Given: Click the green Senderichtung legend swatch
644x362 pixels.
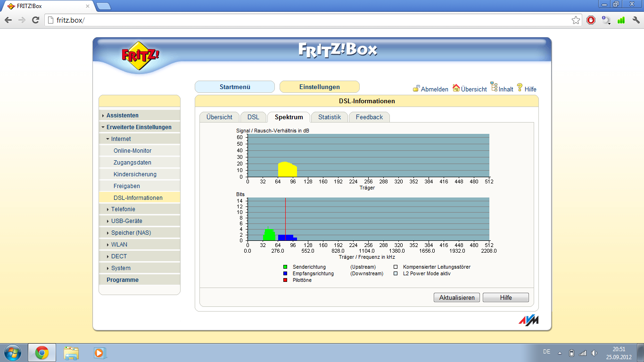Looking at the screenshot, I should point(285,267).
